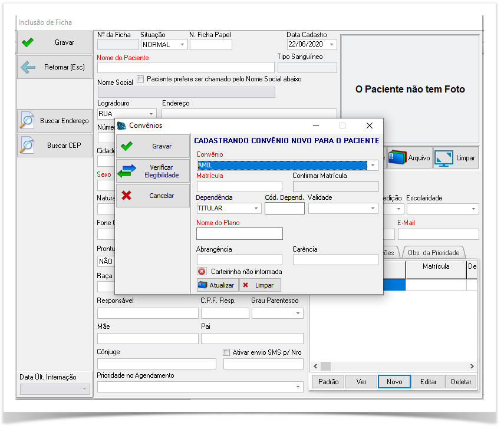Click the Arquivo photo button
Screen dimensions: 504x429
tap(410, 158)
